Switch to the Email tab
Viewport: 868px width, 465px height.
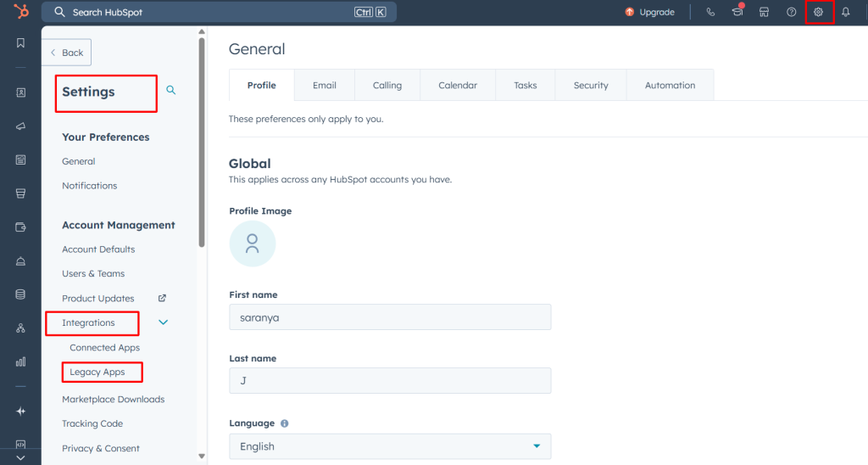pos(325,86)
